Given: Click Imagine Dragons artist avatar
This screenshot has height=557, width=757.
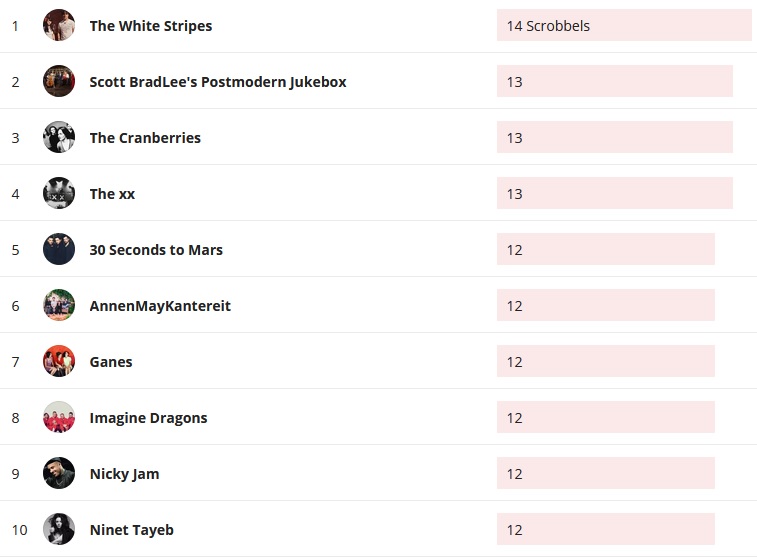Looking at the screenshot, I should [x=59, y=418].
